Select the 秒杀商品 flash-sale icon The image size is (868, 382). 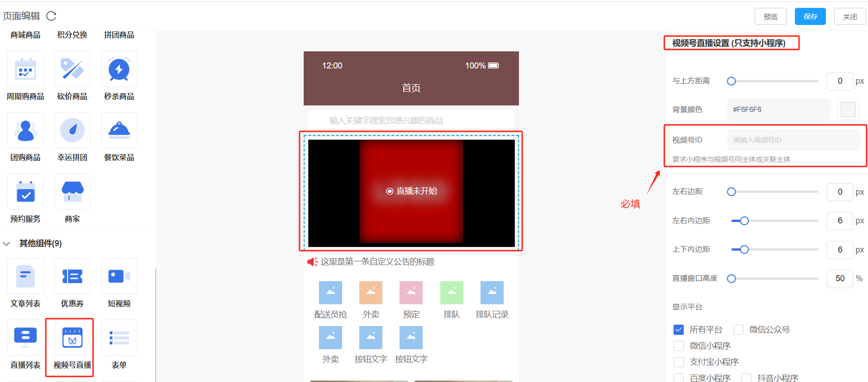pos(119,70)
